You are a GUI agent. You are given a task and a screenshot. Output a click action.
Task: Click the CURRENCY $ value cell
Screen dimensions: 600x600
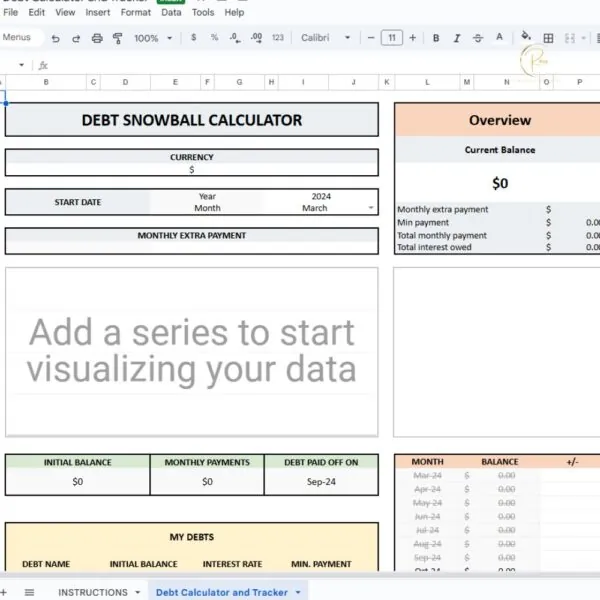pyautogui.click(x=192, y=170)
